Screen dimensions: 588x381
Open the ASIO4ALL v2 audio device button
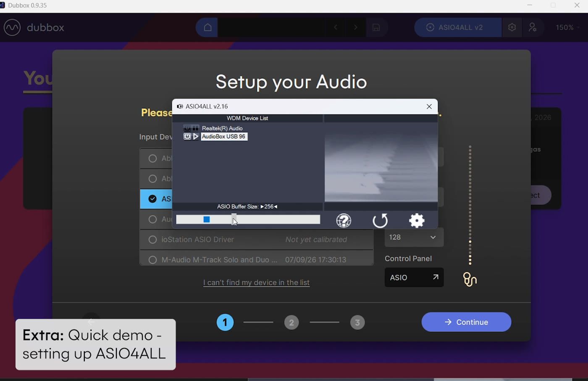coord(458,27)
